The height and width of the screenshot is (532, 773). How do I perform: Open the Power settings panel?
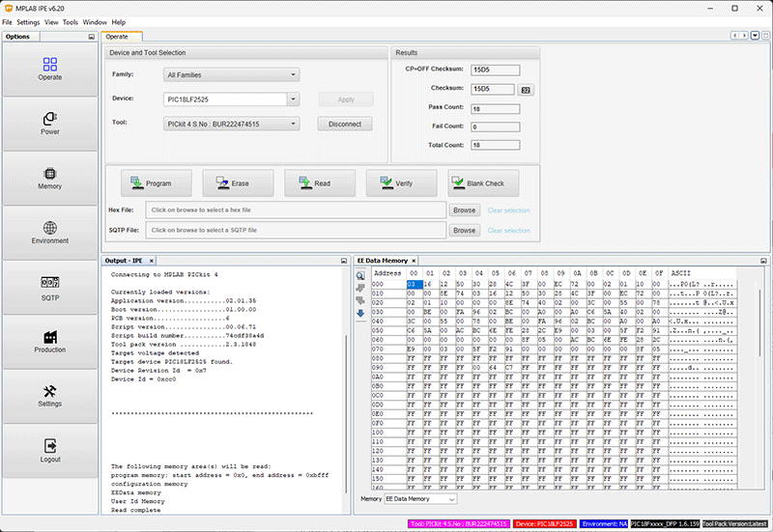coord(50,123)
